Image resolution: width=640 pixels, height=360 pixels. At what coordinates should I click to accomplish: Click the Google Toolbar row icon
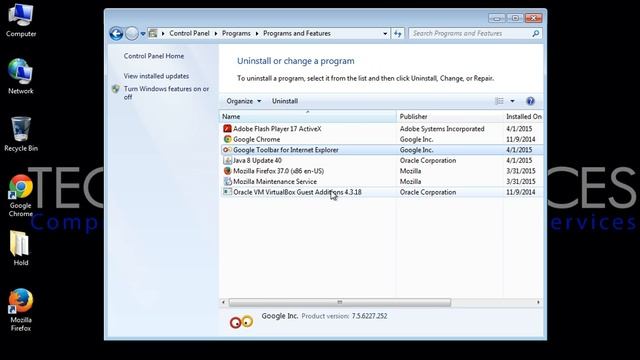tap(227, 150)
